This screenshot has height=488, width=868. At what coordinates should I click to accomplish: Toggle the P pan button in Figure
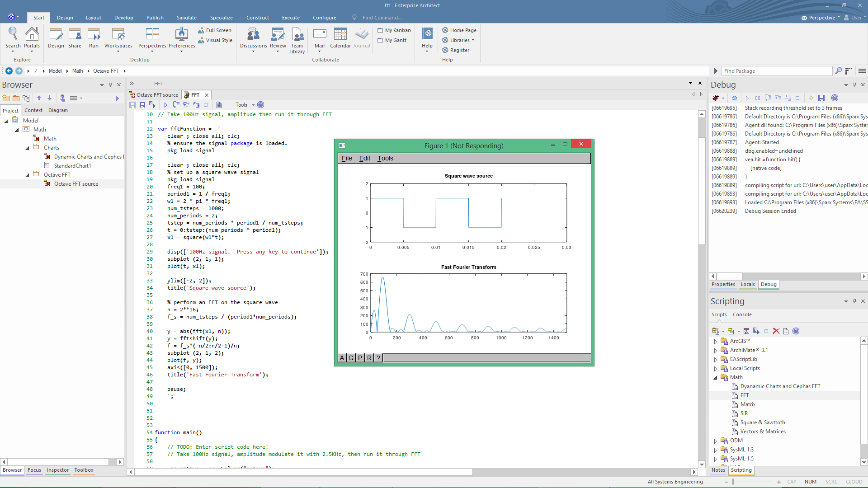360,358
